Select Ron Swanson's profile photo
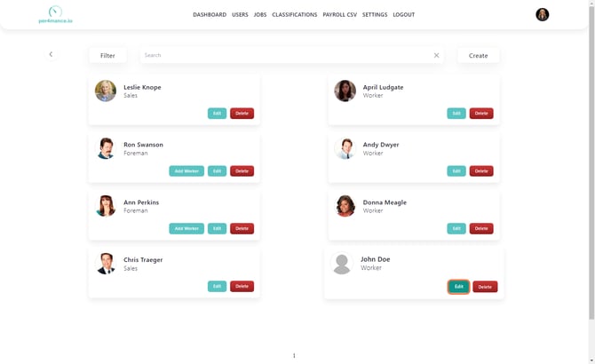Viewport: 595px width, 364px height. [x=106, y=148]
